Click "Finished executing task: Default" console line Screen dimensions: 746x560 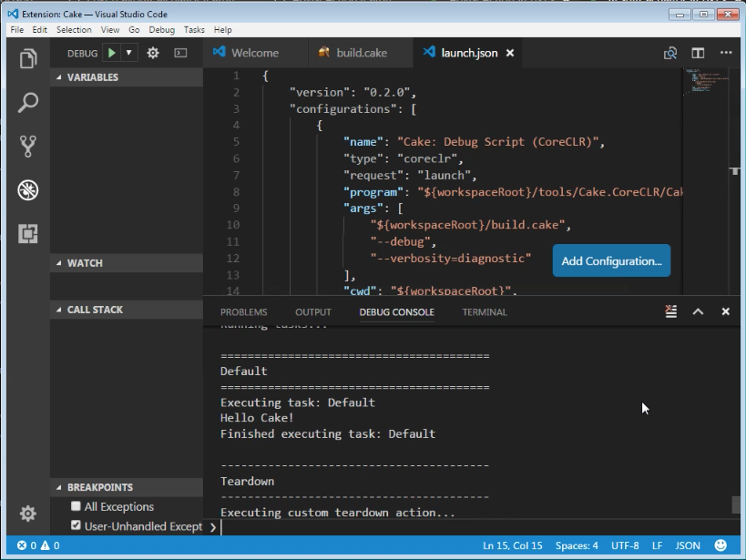(328, 434)
